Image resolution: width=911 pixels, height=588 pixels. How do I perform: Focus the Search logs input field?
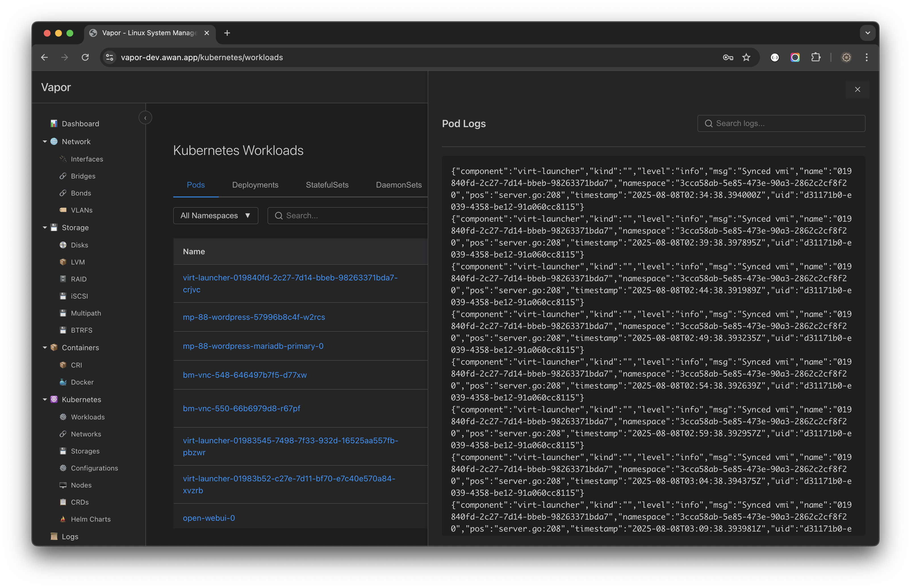click(787, 123)
